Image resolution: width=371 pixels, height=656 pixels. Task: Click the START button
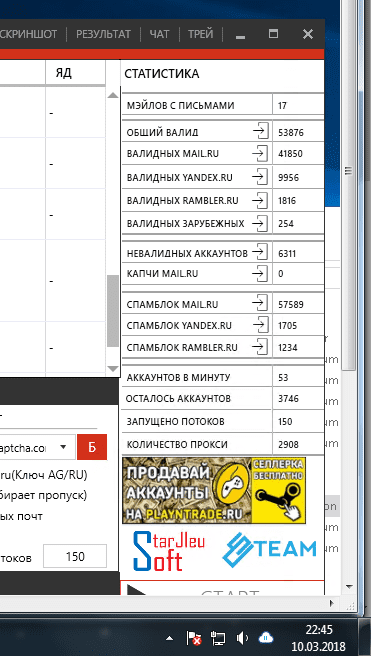point(223,589)
